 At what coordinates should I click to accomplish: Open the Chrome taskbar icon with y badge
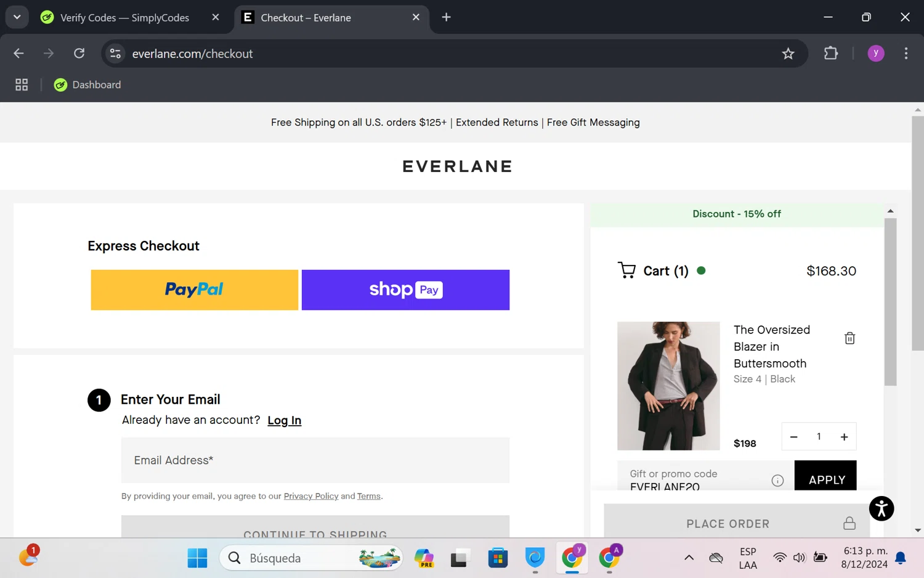click(x=572, y=557)
